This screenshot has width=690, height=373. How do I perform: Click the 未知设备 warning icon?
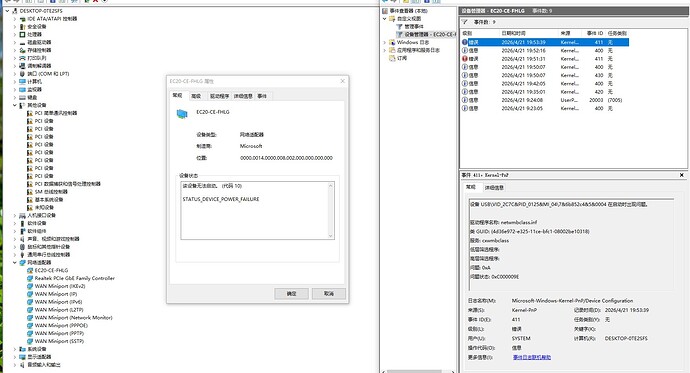tap(30, 208)
